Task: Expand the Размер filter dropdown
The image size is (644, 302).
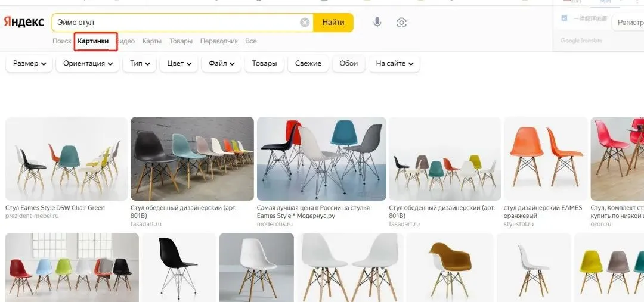Action: tap(29, 64)
